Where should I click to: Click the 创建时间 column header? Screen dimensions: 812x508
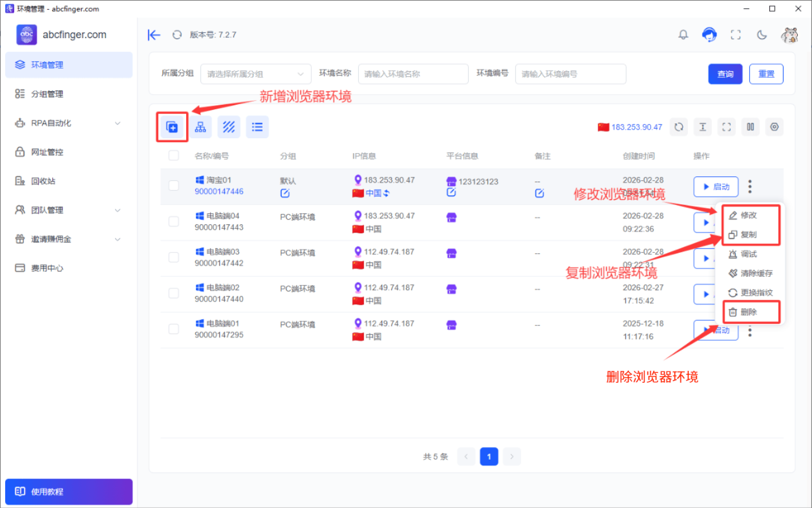point(638,156)
